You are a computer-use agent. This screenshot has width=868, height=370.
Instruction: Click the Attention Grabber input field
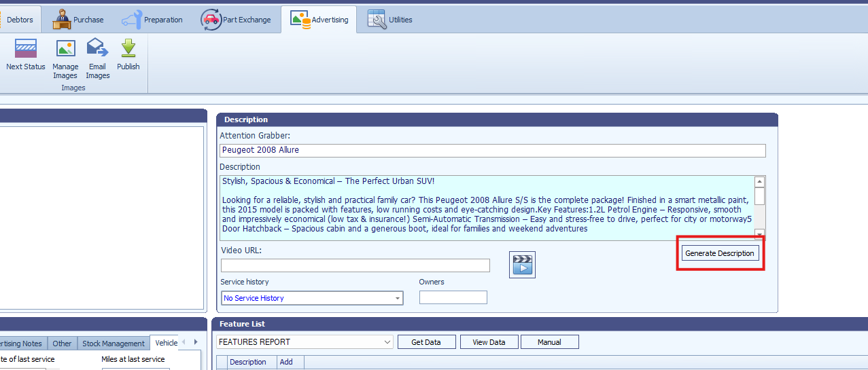493,150
